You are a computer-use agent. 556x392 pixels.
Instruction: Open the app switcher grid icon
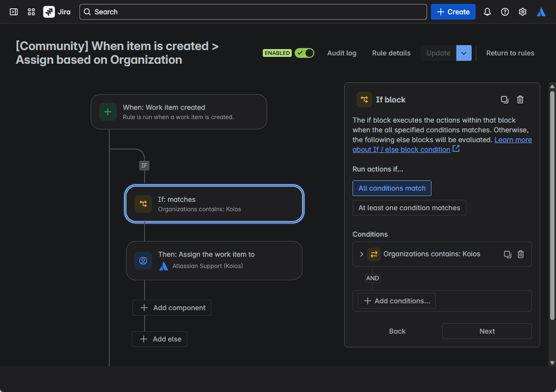[x=31, y=12]
